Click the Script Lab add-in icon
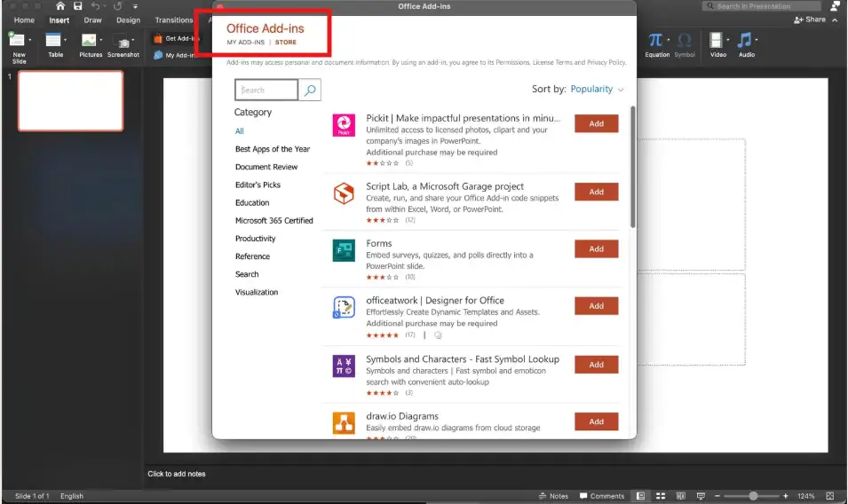This screenshot has height=504, width=848. click(344, 193)
